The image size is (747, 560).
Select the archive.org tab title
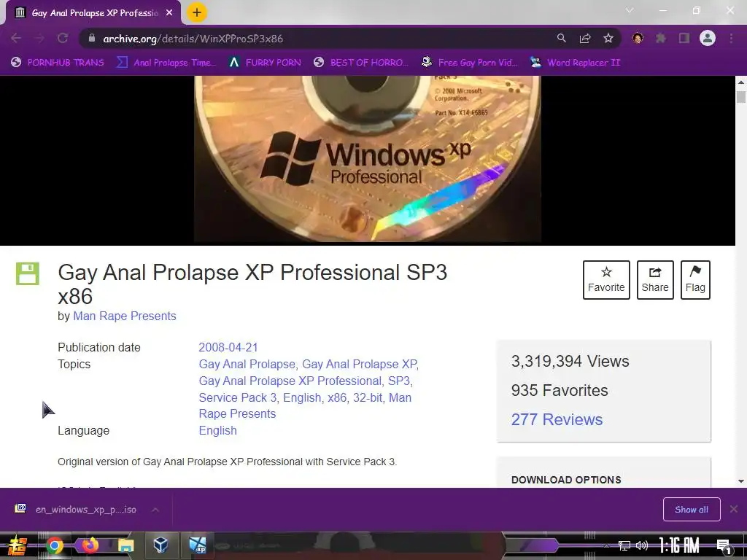pyautogui.click(x=95, y=13)
